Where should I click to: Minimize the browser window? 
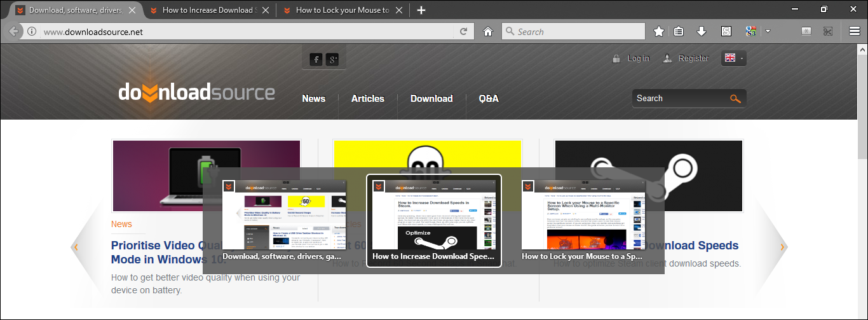click(794, 8)
